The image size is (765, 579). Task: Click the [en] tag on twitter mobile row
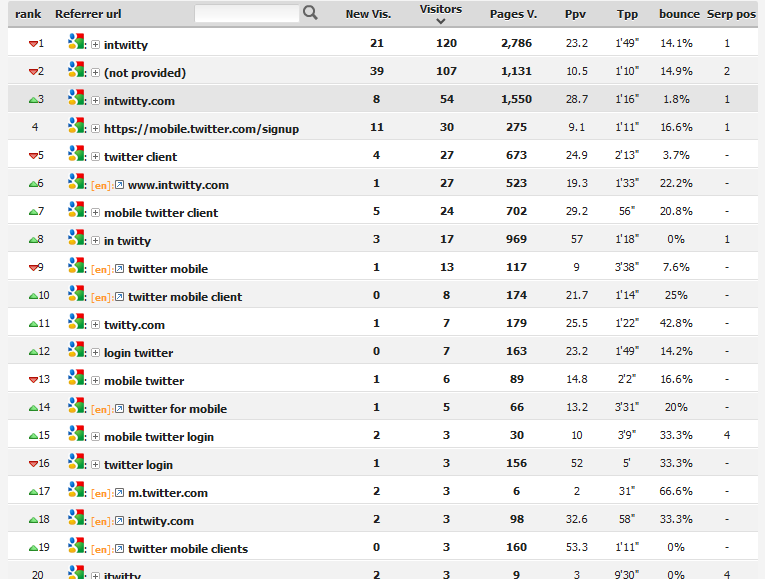coord(102,269)
